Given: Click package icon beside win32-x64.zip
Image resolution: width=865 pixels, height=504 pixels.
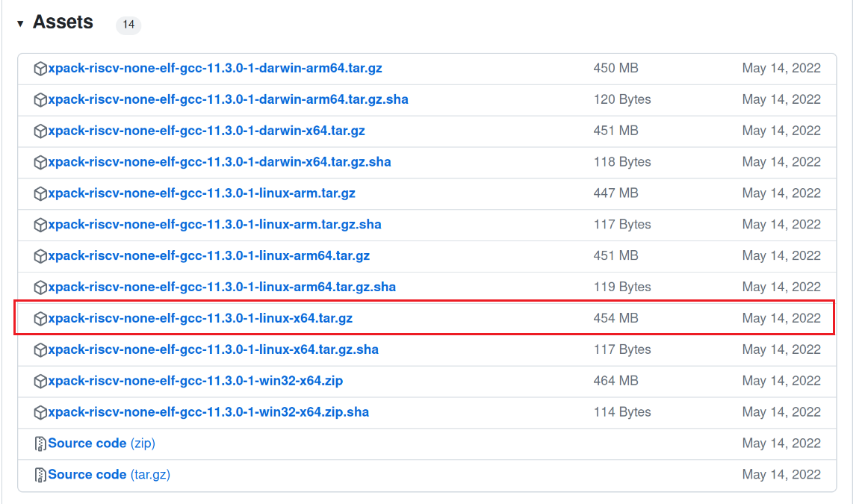Looking at the screenshot, I should click(x=40, y=381).
